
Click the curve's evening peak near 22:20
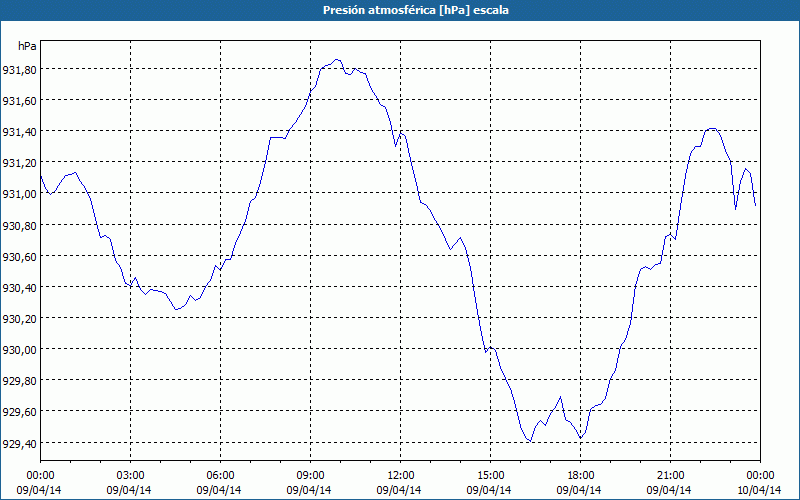(x=713, y=129)
